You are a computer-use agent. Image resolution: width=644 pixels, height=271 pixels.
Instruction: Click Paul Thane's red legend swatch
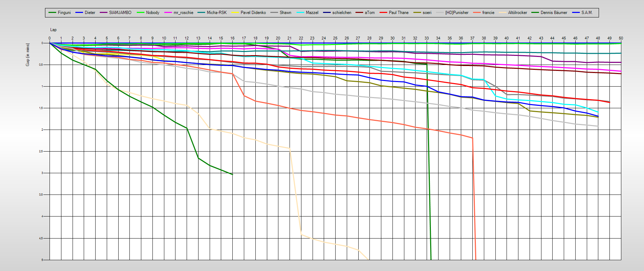coord(384,13)
